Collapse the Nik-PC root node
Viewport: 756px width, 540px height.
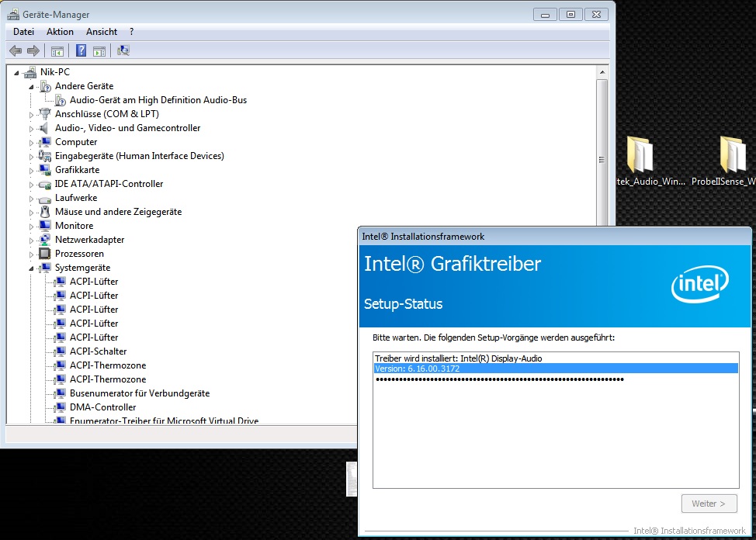[x=16, y=73]
